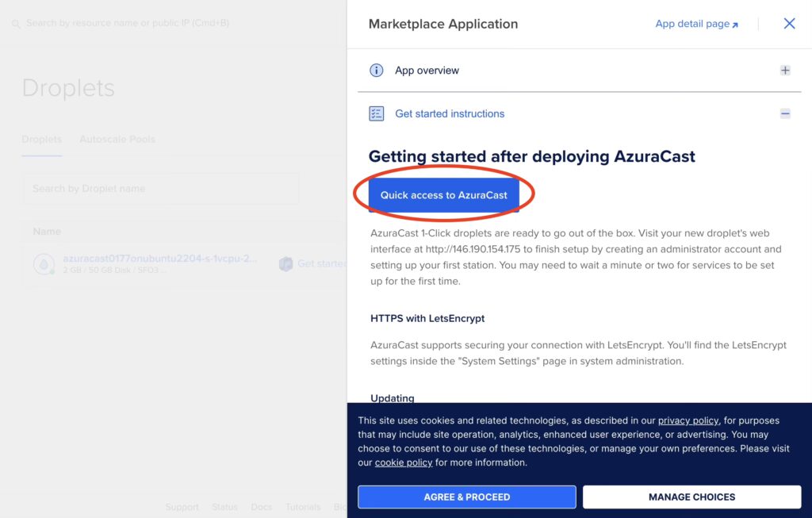The image size is (812, 518).
Task: Open the Support footer link
Action: point(182,507)
